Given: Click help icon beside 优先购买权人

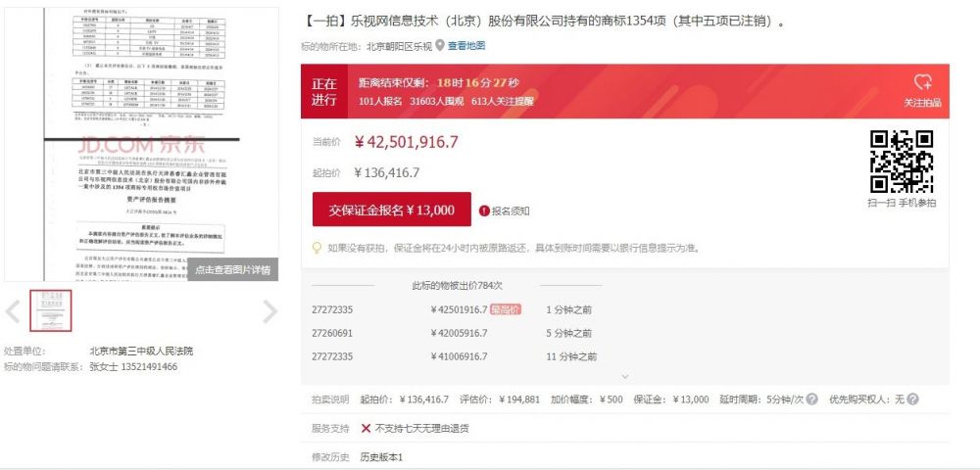Looking at the screenshot, I should coord(912,399).
